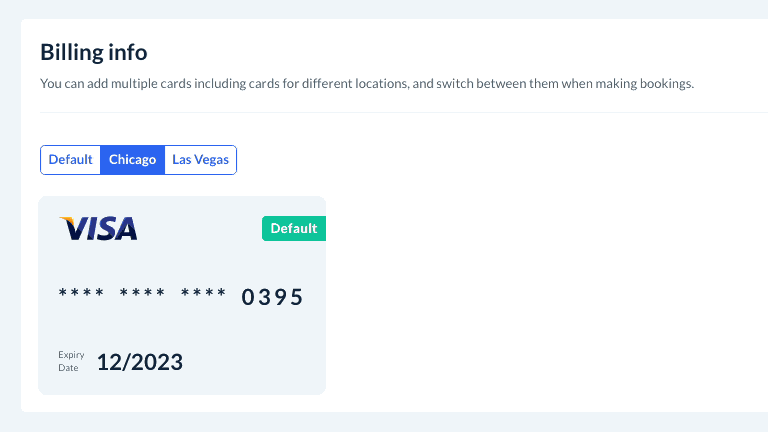Switch to the Chicago tab

click(132, 160)
